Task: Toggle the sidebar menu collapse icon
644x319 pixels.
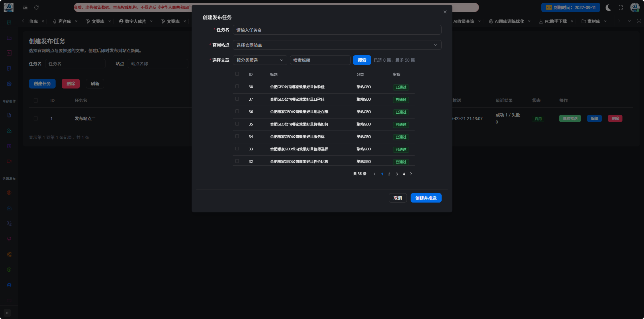Action: pos(25,8)
